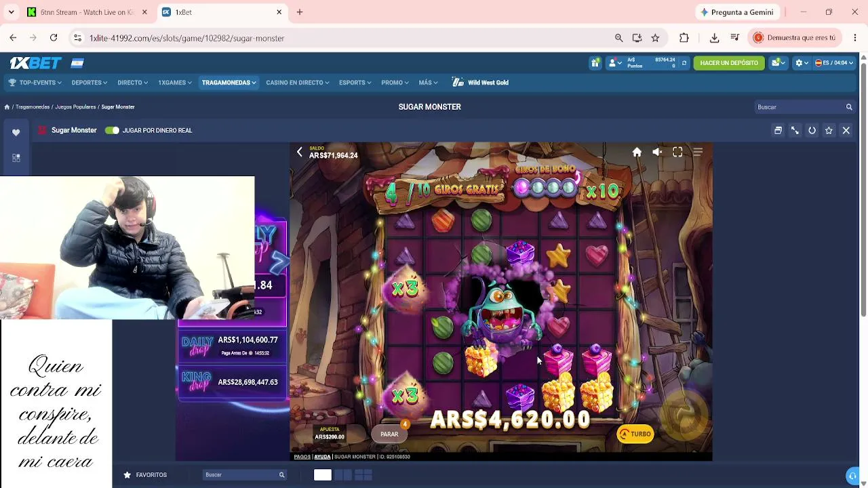Go to Juegos Populares breadcrumb
The height and width of the screenshot is (488, 868).
(75, 107)
